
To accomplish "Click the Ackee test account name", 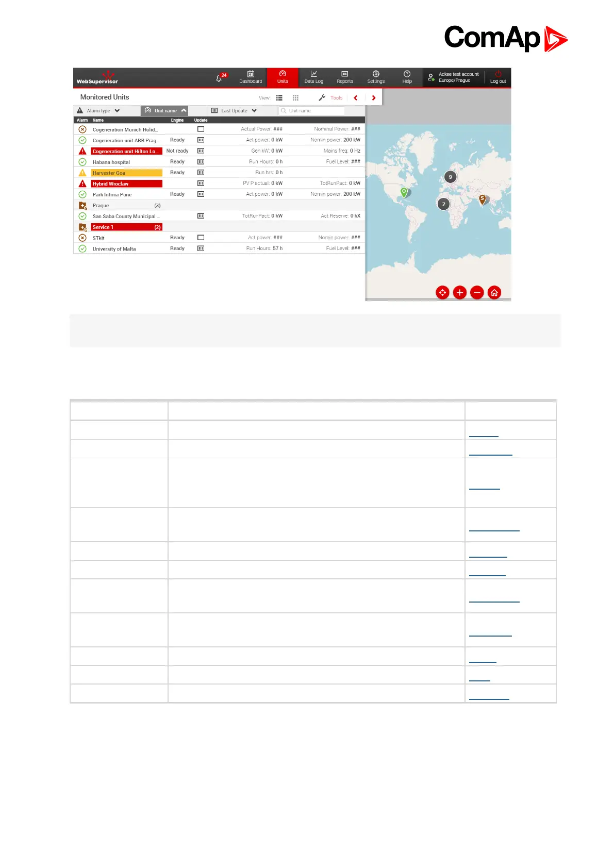I will click(x=459, y=74).
